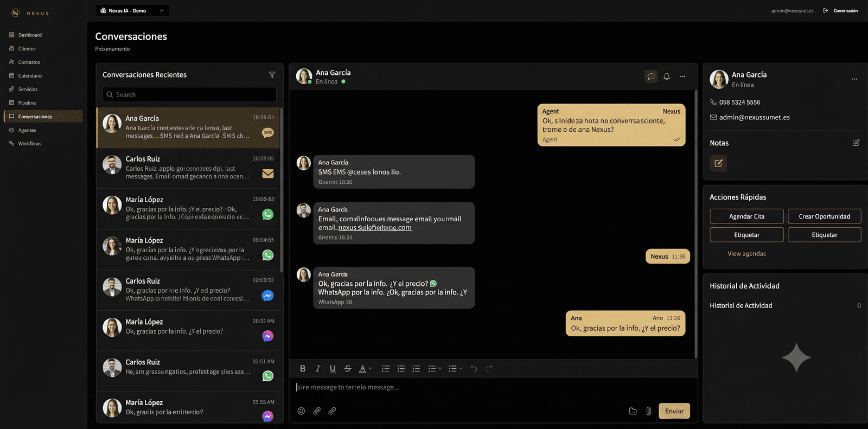The image size is (868, 429).
Task: Open Pipeline from the sidebar
Action: [27, 103]
